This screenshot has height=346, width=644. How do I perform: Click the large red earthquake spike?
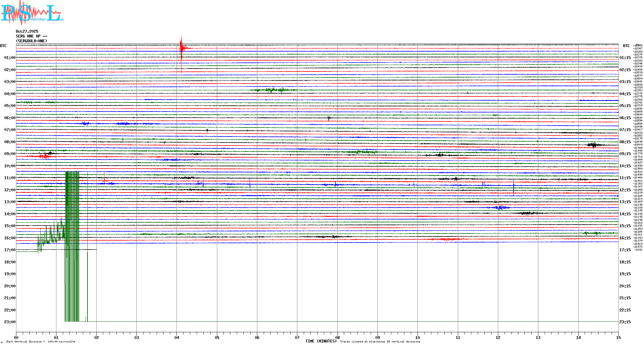(x=181, y=48)
